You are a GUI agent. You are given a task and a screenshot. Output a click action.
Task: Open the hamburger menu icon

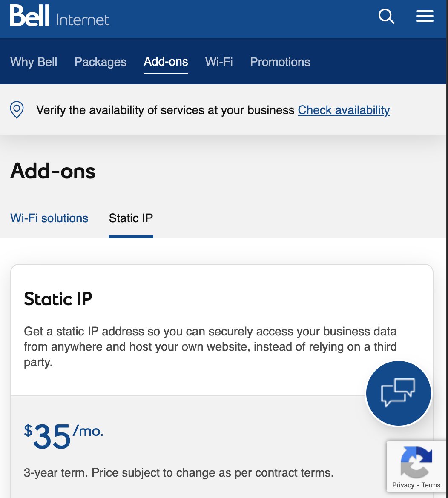[x=425, y=16]
